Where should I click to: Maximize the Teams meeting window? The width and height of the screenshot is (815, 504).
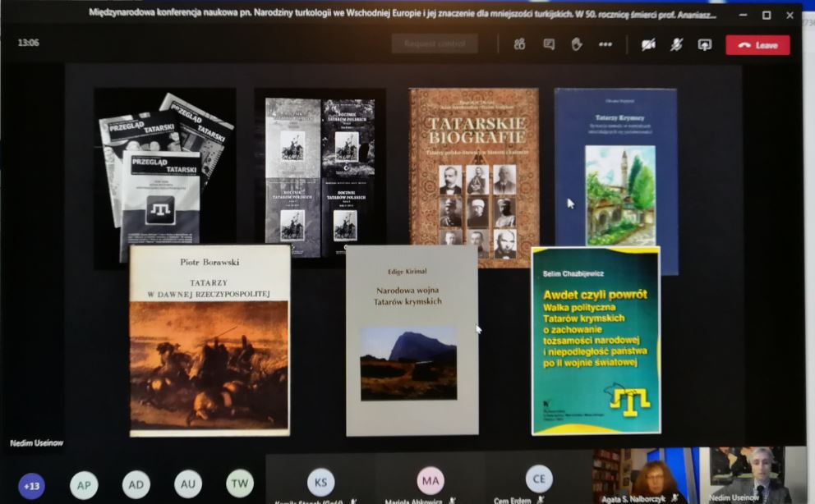[x=766, y=15]
